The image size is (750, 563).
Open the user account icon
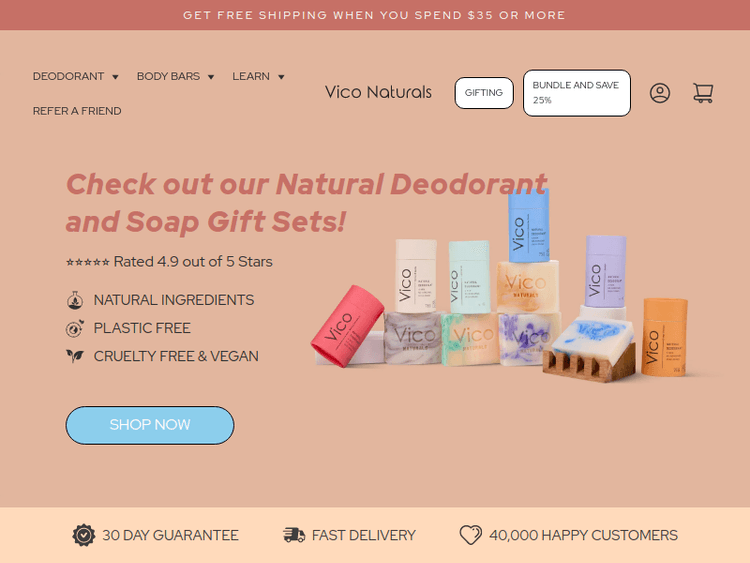(x=660, y=93)
